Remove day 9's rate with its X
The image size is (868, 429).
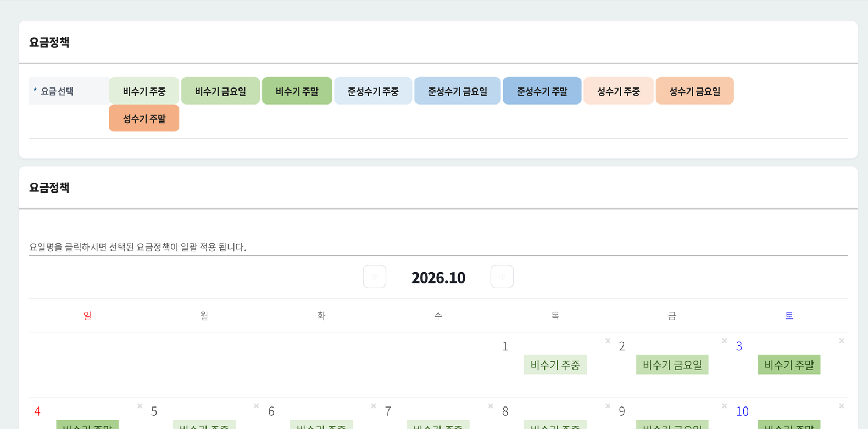tap(724, 406)
